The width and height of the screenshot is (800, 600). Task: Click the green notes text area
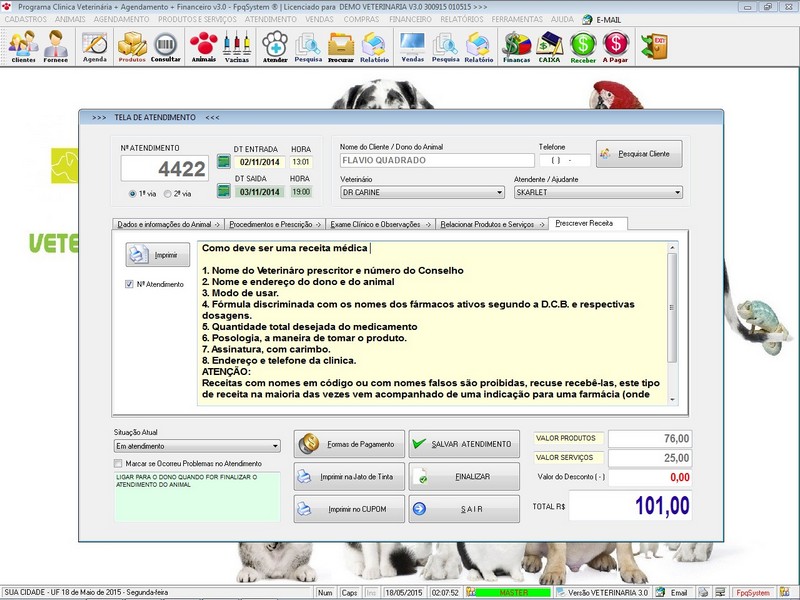tap(197, 497)
